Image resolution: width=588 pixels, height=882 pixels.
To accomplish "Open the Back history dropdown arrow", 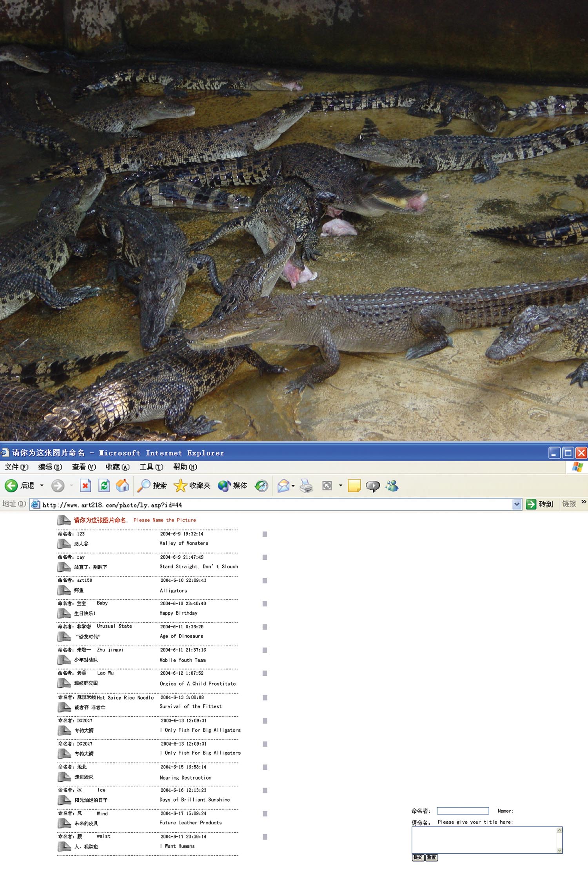I will coord(42,486).
